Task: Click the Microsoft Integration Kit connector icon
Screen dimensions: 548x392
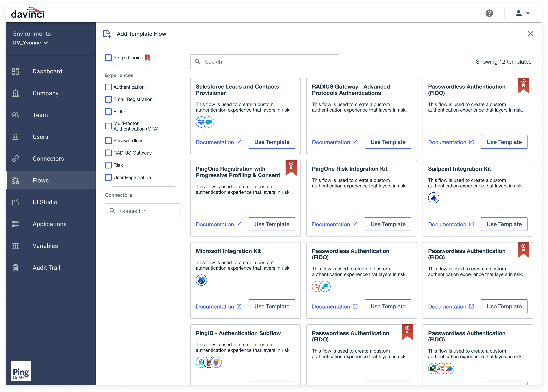Action: coord(202,280)
